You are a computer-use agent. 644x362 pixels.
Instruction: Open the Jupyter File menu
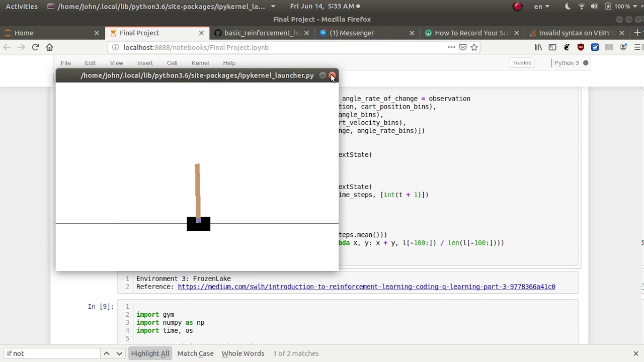point(65,63)
